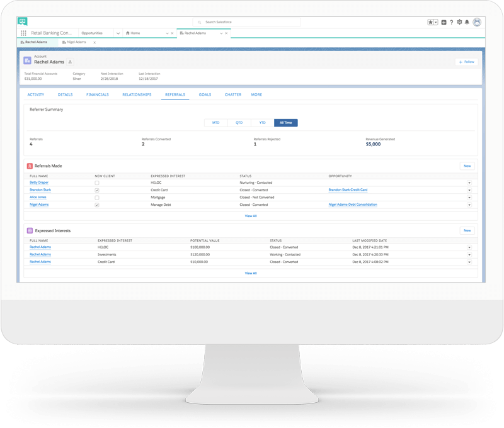The width and height of the screenshot is (504, 428).
Task: Open Nigel Adams Debt Consolidation opportunity link
Action: click(353, 205)
